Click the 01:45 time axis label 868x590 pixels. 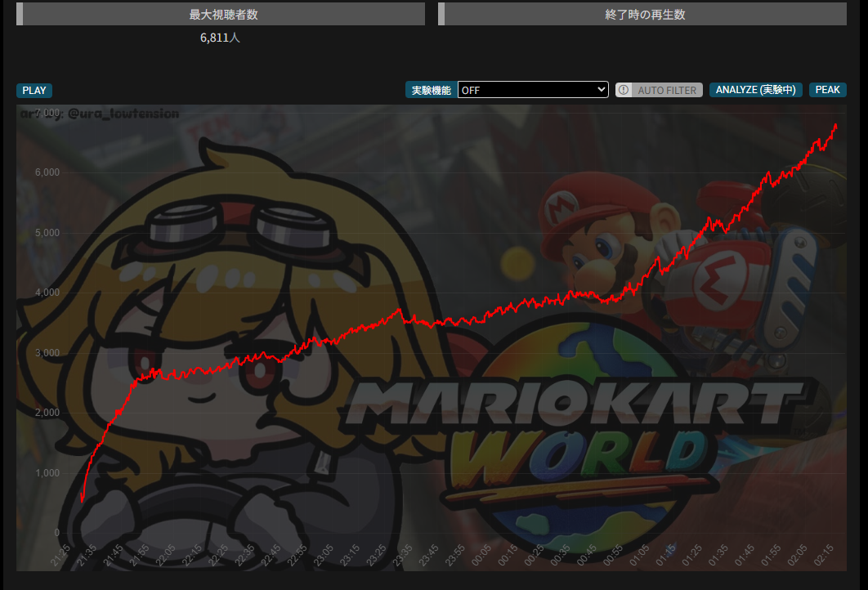tap(745, 555)
